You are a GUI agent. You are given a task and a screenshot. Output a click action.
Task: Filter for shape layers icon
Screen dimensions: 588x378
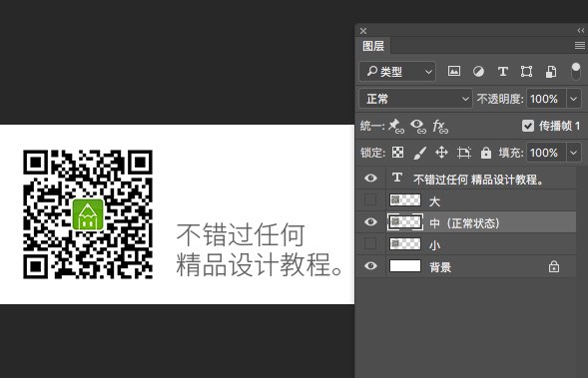(526, 71)
